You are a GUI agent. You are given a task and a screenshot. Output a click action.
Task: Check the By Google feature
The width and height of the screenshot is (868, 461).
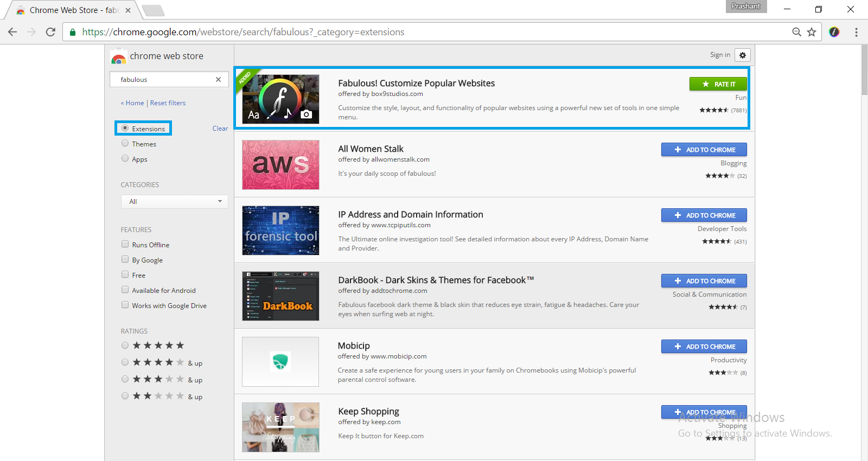pyautogui.click(x=125, y=259)
